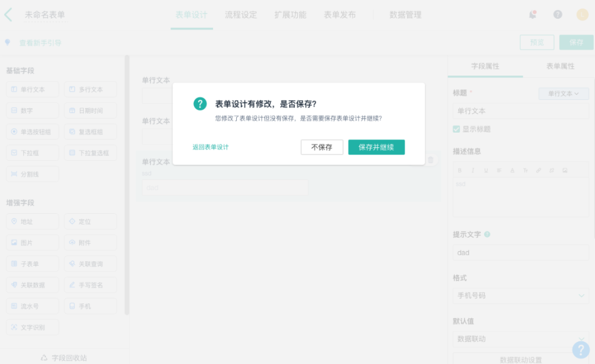Click the 不保存 button
The width and height of the screenshot is (595, 364).
click(322, 147)
